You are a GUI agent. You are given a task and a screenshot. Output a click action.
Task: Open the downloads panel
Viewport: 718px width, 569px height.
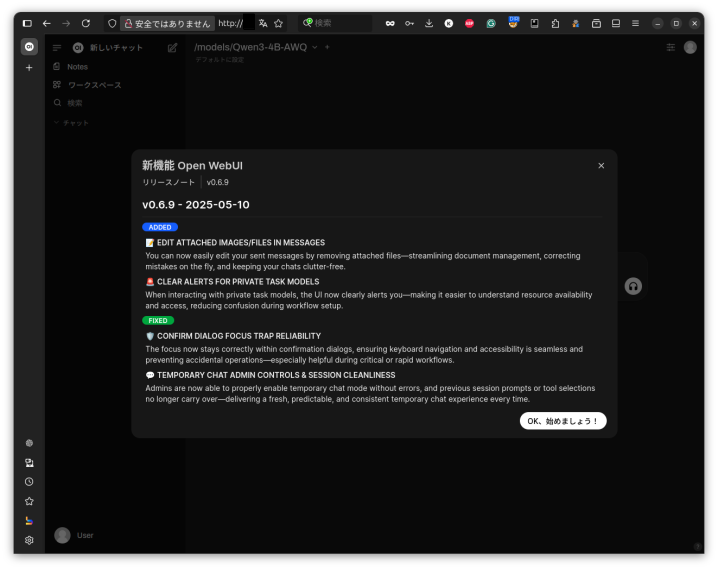coord(429,23)
